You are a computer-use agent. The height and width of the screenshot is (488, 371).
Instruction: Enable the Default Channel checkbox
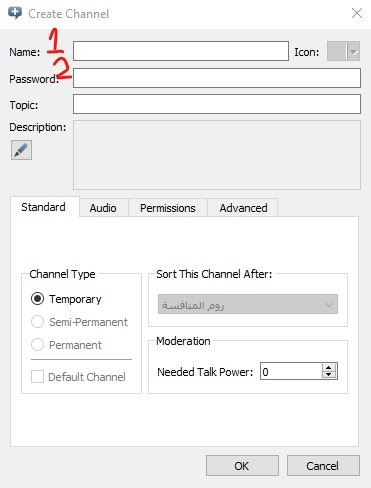pos(37,377)
